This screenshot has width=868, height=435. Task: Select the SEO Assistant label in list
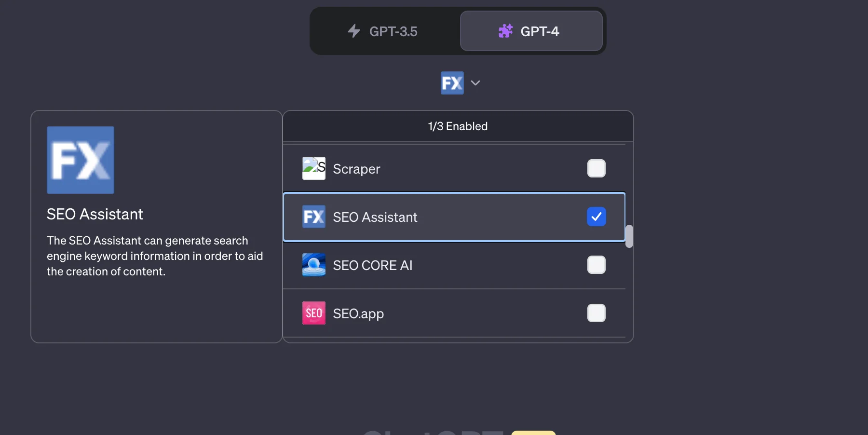click(x=375, y=217)
